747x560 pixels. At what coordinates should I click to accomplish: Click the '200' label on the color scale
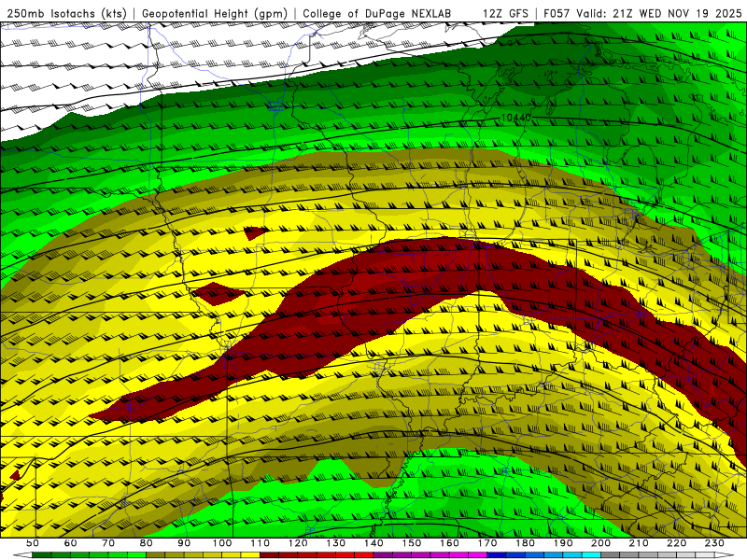[600, 543]
